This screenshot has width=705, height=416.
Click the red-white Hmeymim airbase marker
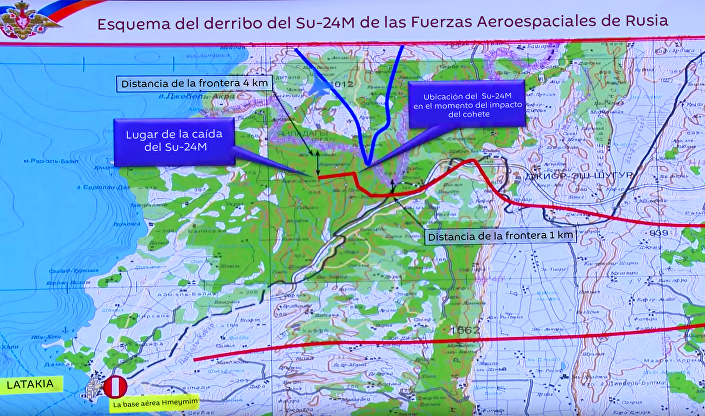click(x=116, y=387)
